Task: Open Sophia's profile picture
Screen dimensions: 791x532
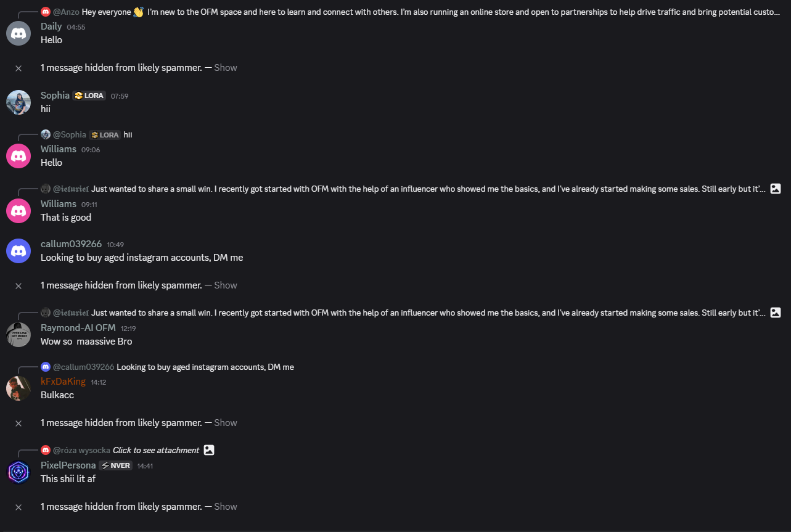Action: [x=18, y=102]
